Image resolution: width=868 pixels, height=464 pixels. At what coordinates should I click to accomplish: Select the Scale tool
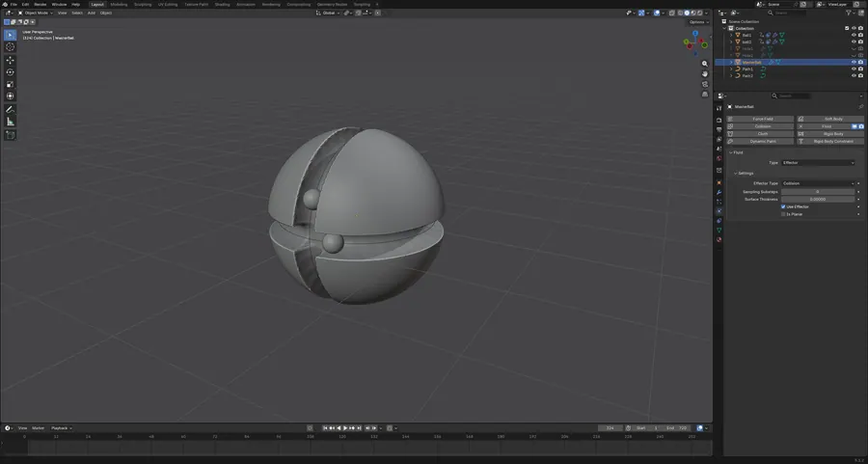point(10,84)
